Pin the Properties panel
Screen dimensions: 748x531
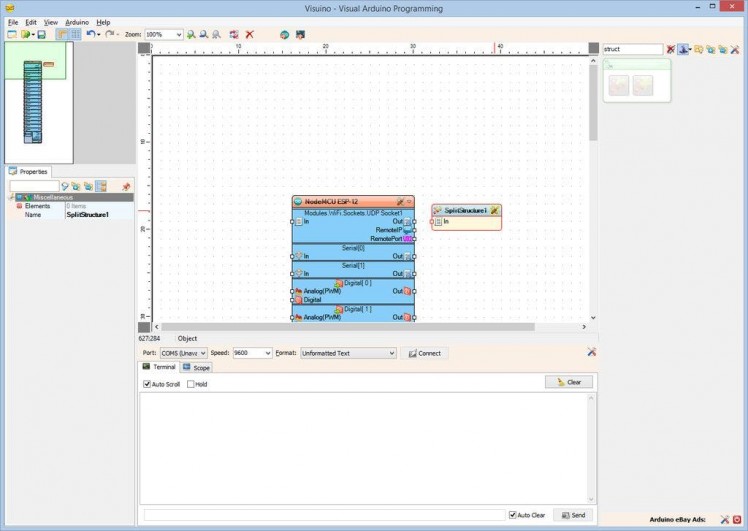point(126,186)
